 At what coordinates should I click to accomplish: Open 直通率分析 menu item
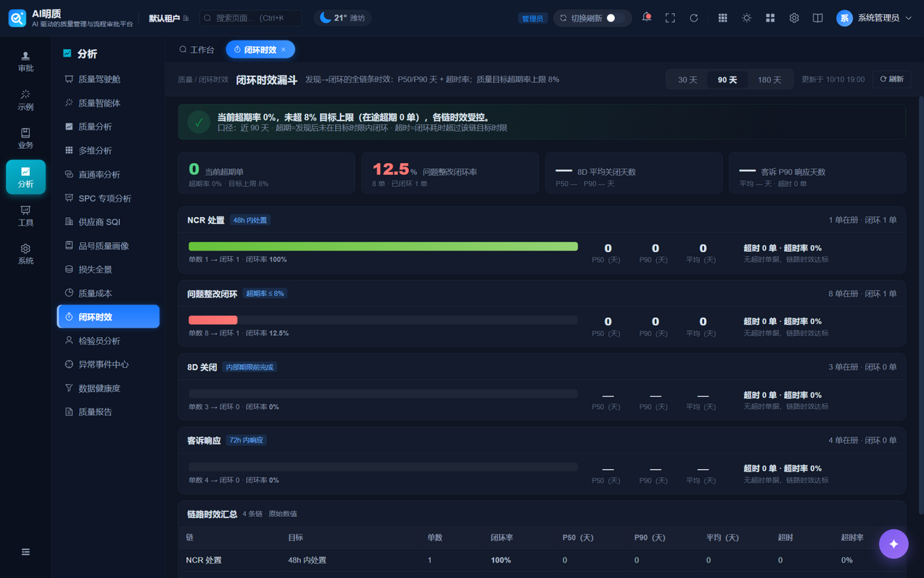coord(108,174)
